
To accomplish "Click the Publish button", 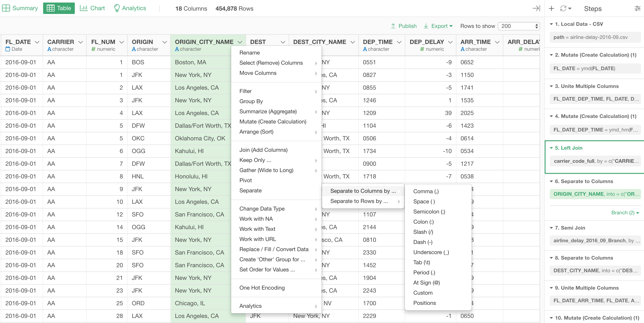I will (x=404, y=26).
